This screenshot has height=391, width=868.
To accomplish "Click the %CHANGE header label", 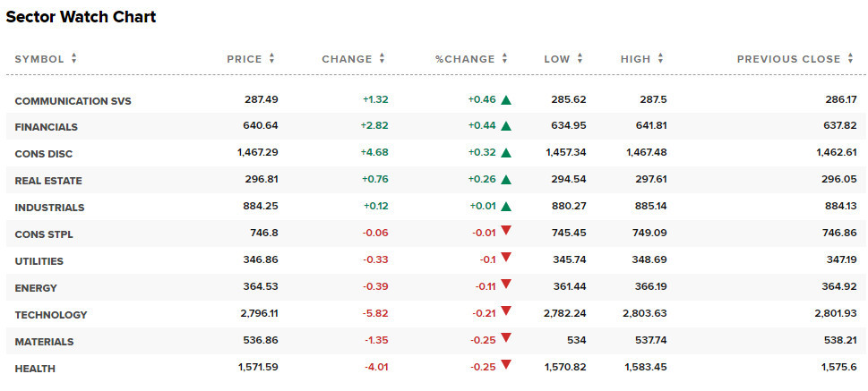I will tap(465, 59).
